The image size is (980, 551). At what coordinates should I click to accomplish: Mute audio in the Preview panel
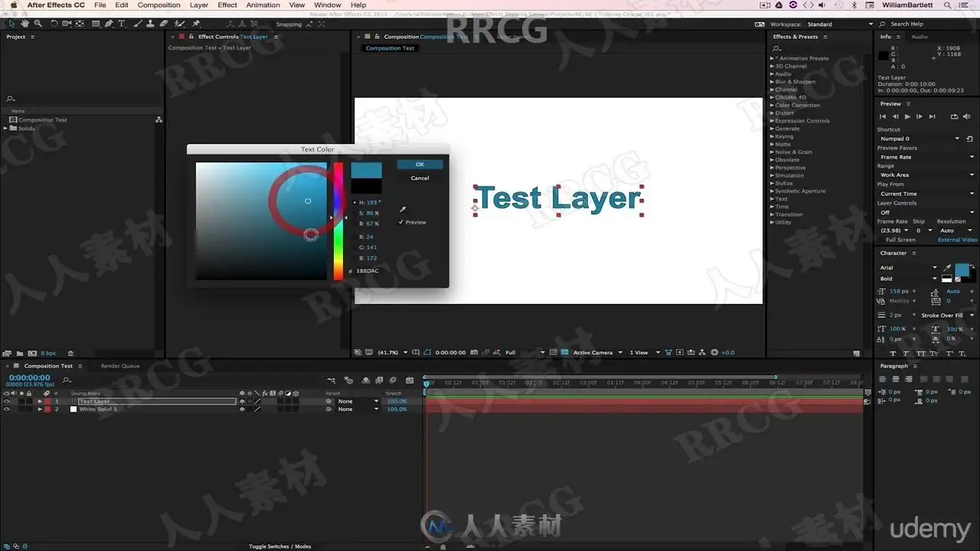coord(967,116)
